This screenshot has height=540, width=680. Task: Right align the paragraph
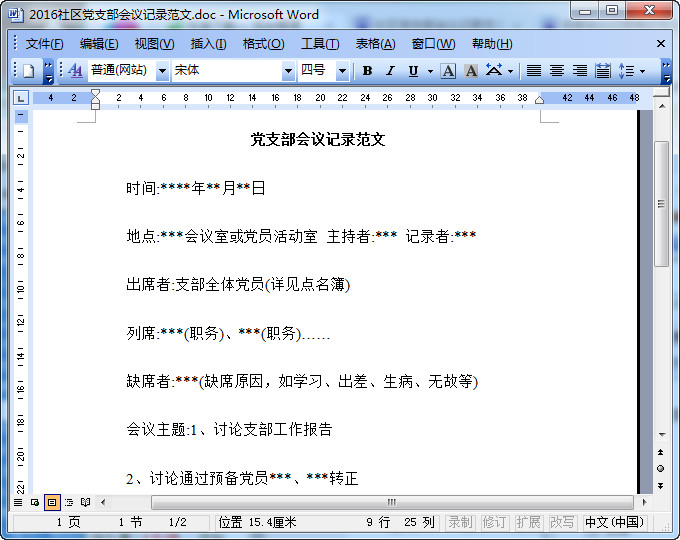pyautogui.click(x=580, y=70)
